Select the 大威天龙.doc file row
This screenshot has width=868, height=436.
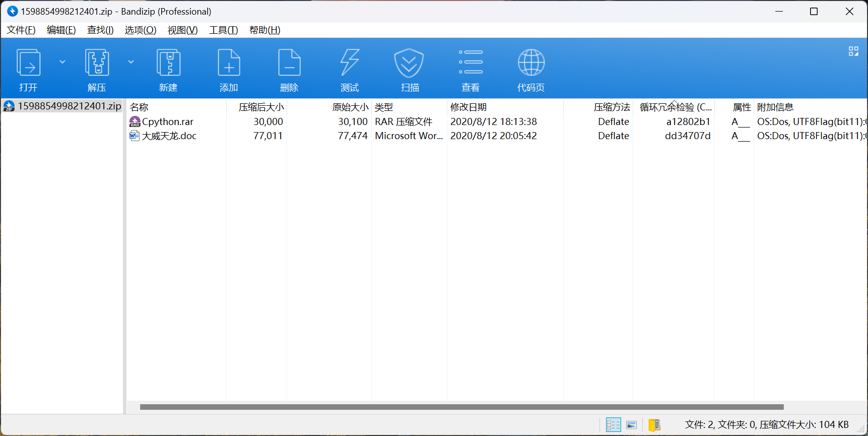coord(496,136)
